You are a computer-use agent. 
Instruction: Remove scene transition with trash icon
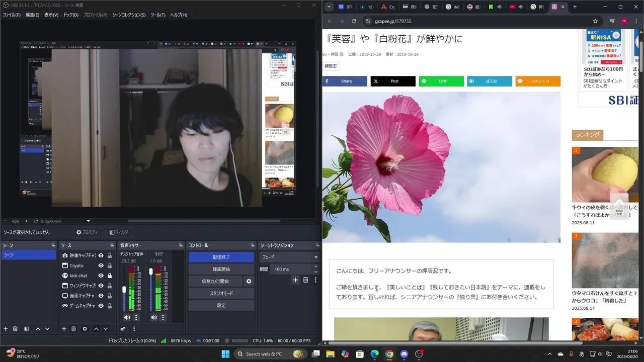pos(305,280)
